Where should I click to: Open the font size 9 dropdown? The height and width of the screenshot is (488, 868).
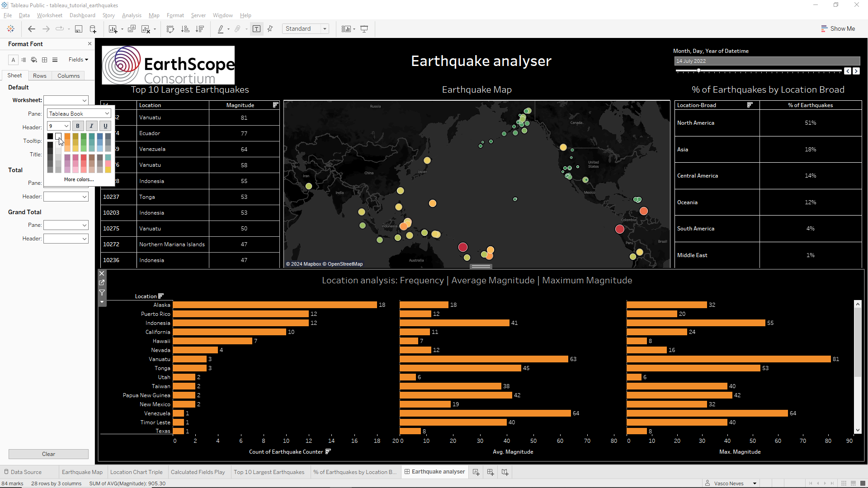pos(59,126)
